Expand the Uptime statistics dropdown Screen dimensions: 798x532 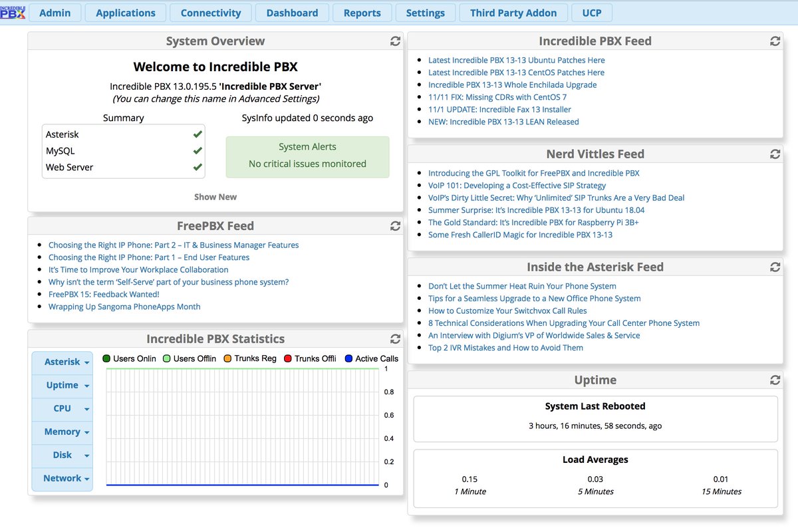click(63, 386)
